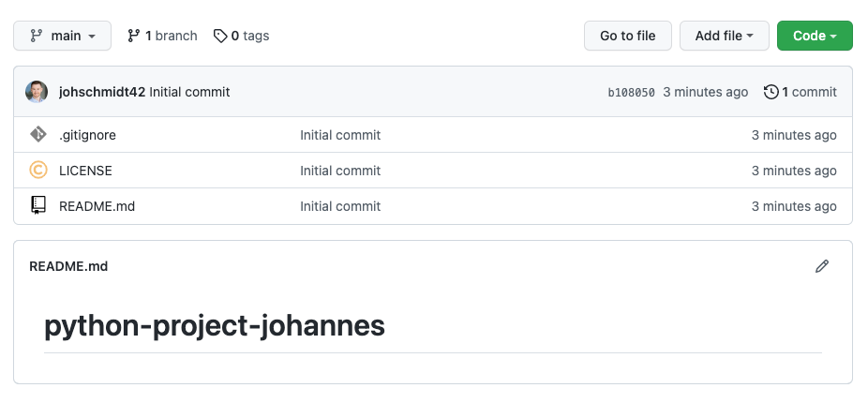Click the pencil icon to edit README
Image resolution: width=868 pixels, height=403 pixels.
tap(822, 266)
